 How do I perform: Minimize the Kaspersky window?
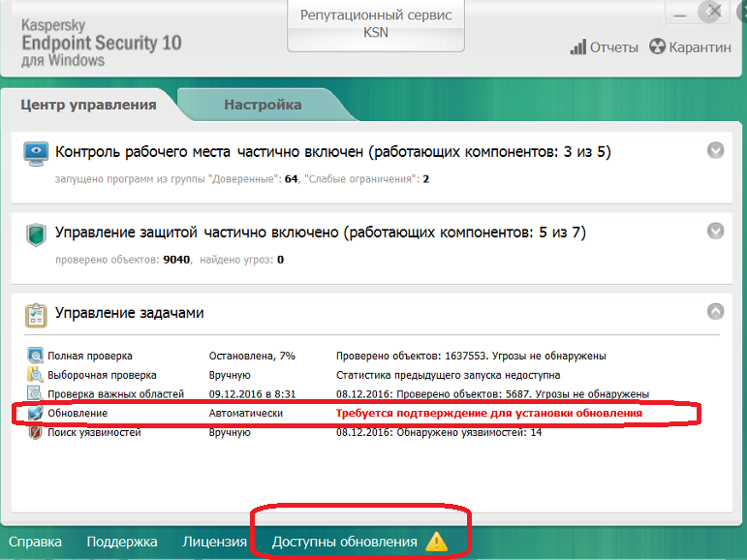[680, 14]
